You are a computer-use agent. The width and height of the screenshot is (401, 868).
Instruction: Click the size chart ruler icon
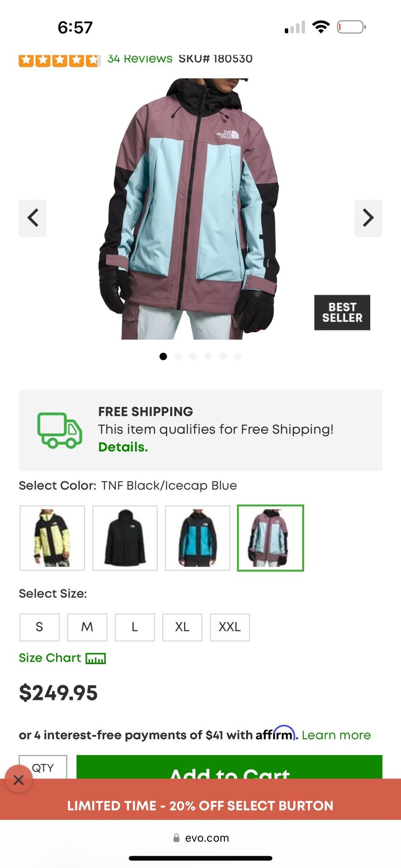point(95,659)
